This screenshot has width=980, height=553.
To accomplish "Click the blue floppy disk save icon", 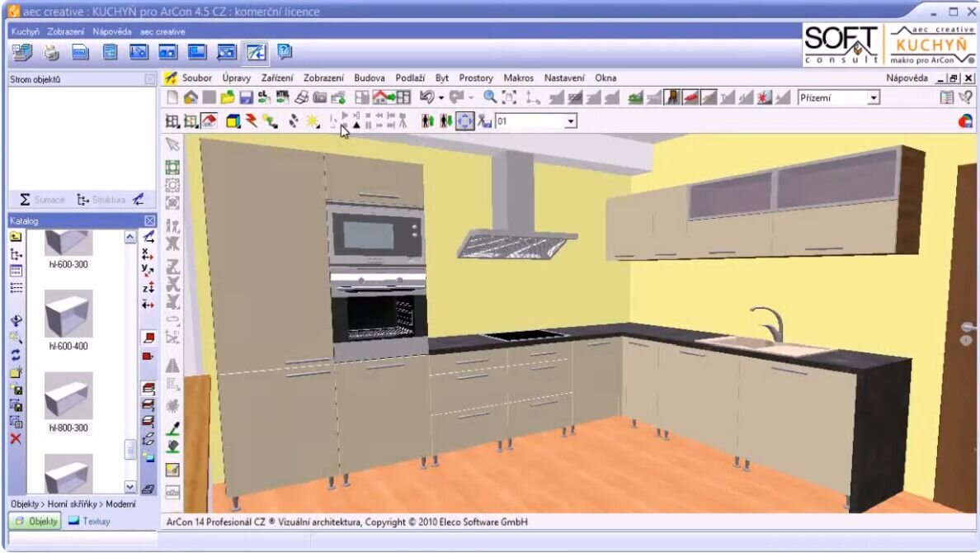I will coord(246,97).
